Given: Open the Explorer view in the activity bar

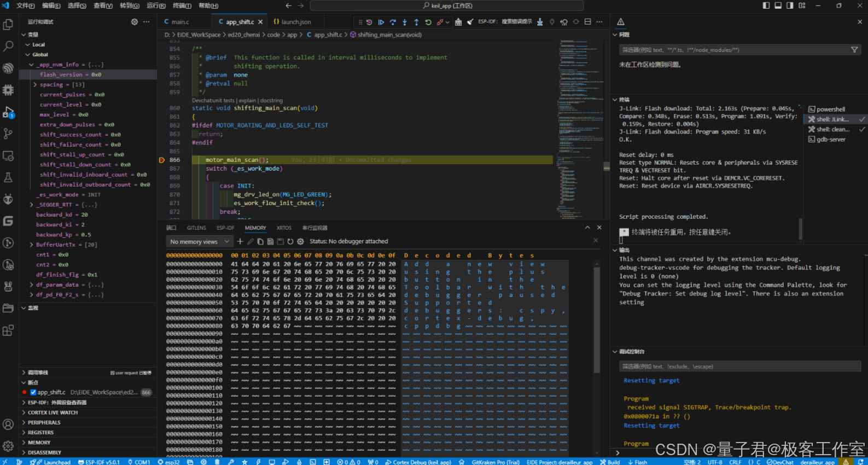Looking at the screenshot, I should (x=8, y=25).
